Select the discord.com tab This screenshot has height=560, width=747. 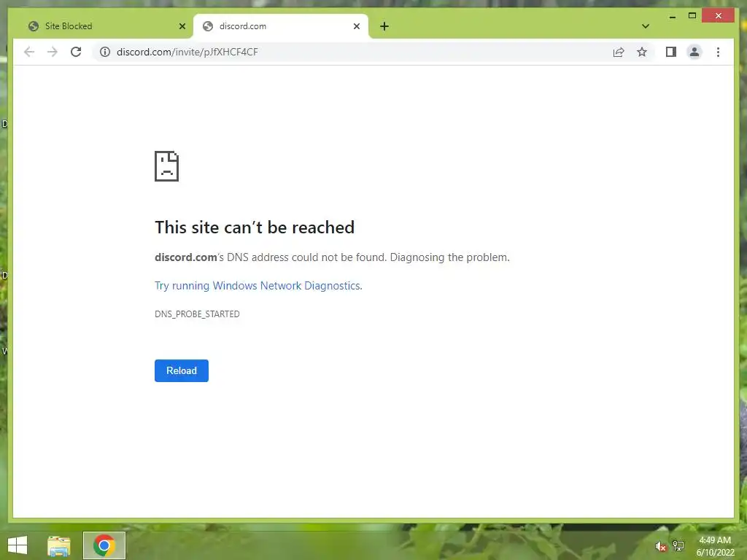coord(281,26)
